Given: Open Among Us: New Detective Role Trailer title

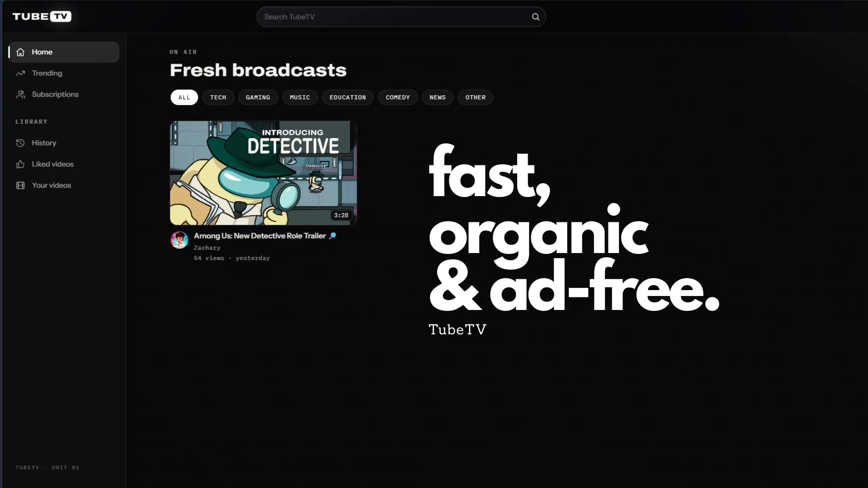Looking at the screenshot, I should point(265,236).
